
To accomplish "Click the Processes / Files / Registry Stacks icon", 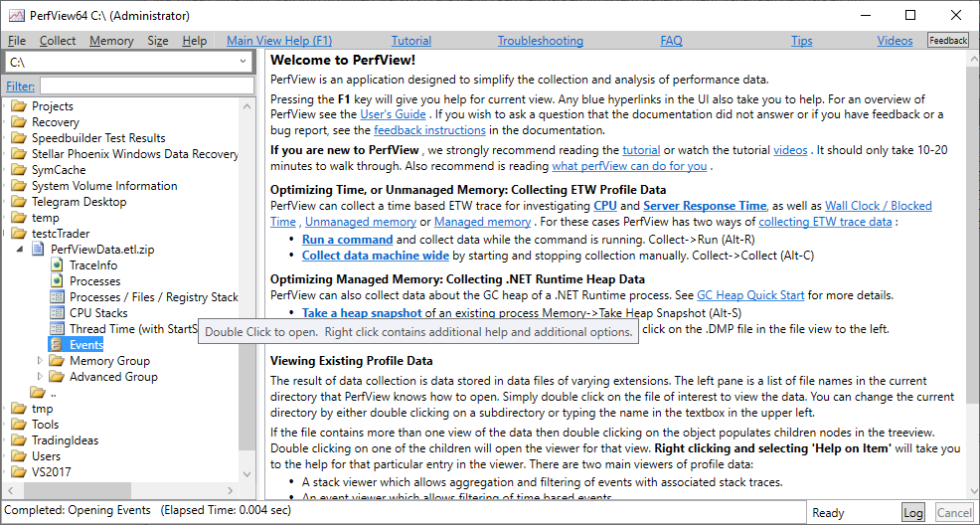I will (58, 297).
